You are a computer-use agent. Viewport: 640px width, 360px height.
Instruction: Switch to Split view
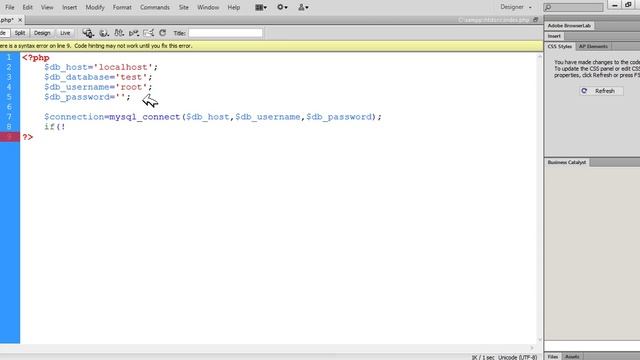point(20,33)
